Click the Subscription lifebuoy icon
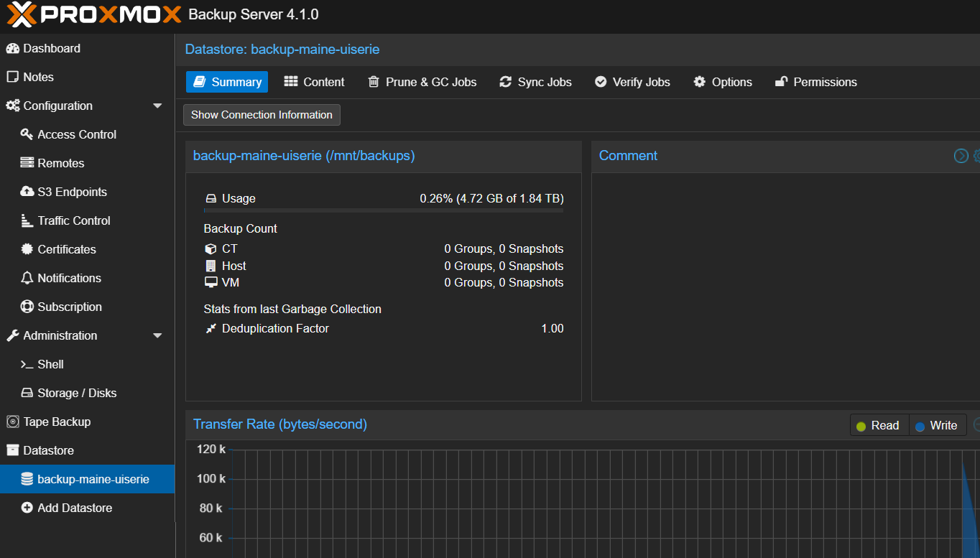The width and height of the screenshot is (980, 558). [27, 307]
